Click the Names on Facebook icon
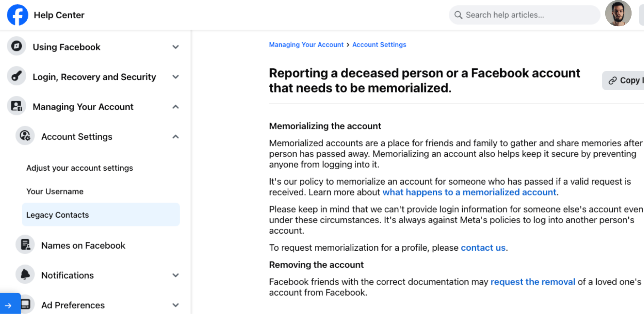The image size is (644, 314). (x=25, y=245)
